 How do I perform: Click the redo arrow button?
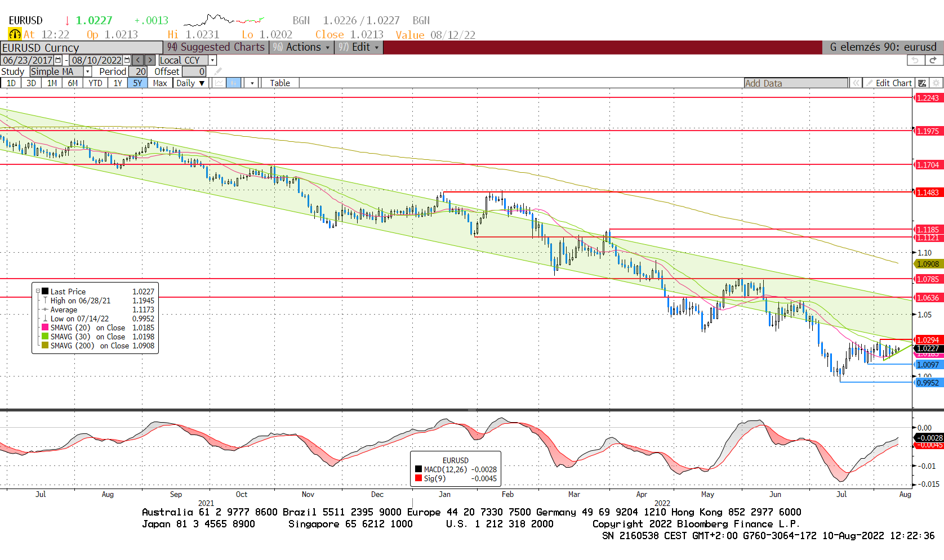(933, 60)
